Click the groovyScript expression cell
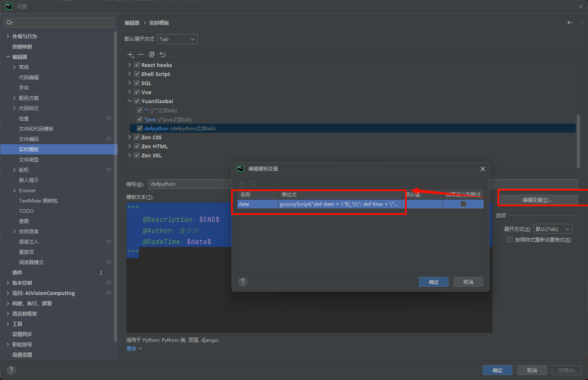588x380 pixels. click(340, 204)
